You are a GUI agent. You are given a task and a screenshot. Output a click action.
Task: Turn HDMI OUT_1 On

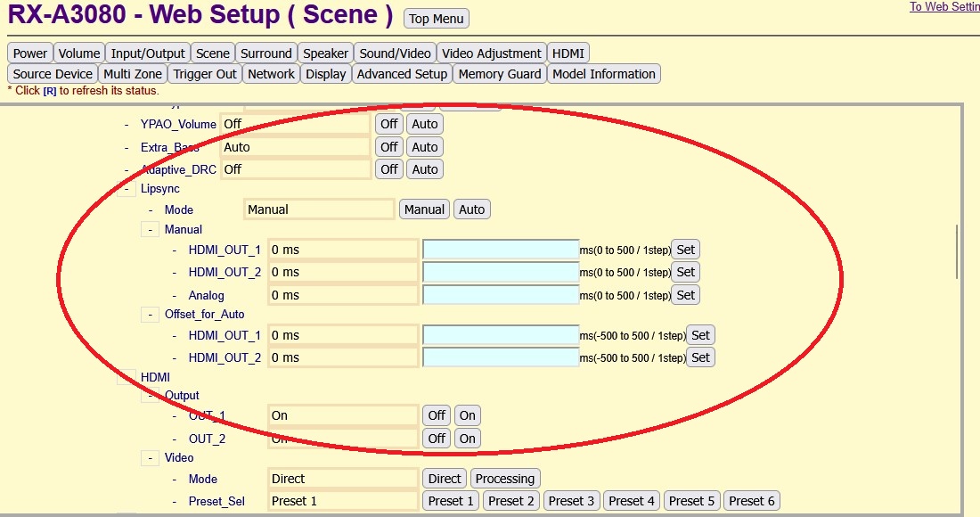(x=468, y=415)
